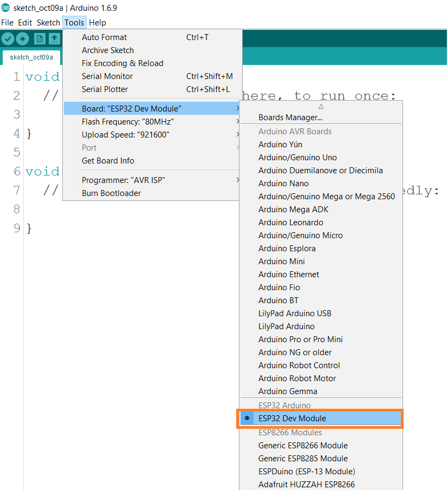
Task: Switch to the sketch_oct09a tab
Action: point(31,57)
